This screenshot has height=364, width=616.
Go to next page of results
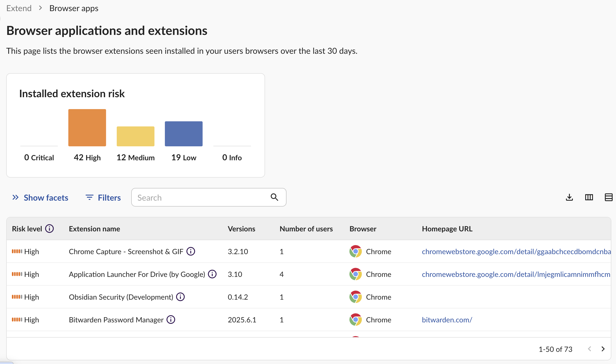coord(603,349)
